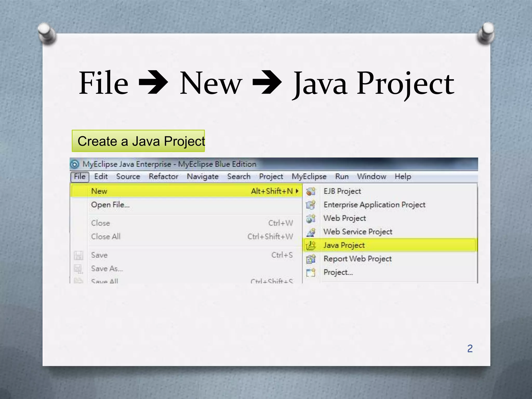Click the Enterprise Application Project icon
The width and height of the screenshot is (532, 399).
311,205
